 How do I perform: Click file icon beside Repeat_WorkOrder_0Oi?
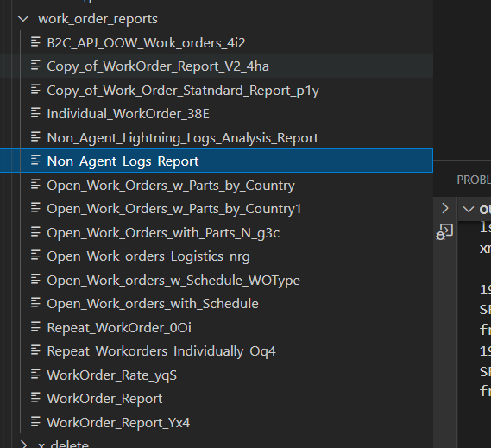35,327
